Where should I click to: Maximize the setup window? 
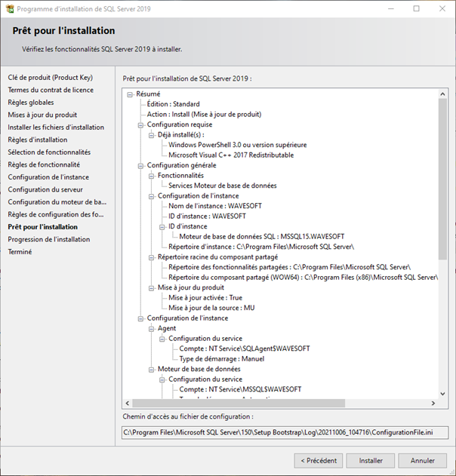417,9
